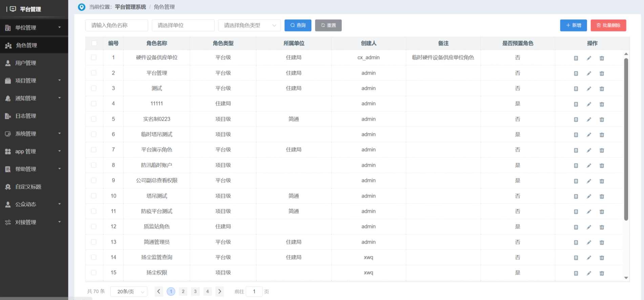
Task: Click the view details icon for 扬尘权限 row
Action: (576, 273)
